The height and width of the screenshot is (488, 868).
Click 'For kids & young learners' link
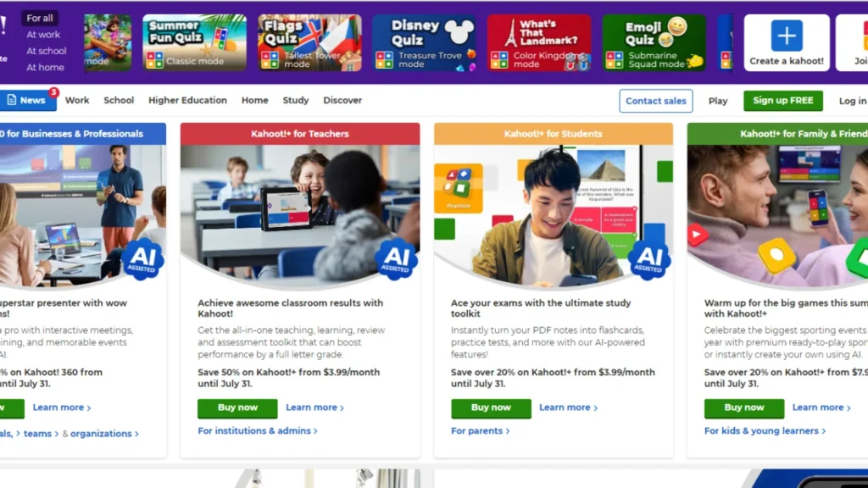tap(765, 430)
